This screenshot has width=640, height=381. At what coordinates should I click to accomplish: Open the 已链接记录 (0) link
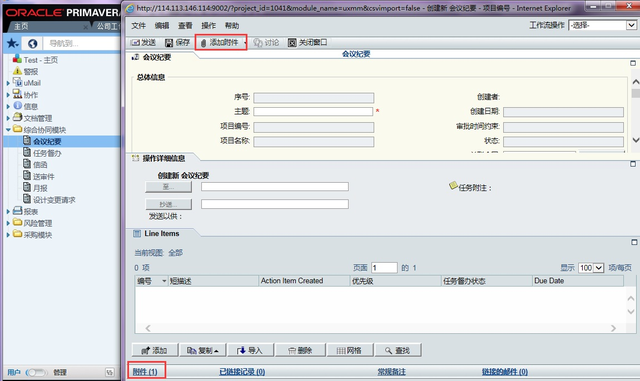pos(242,372)
